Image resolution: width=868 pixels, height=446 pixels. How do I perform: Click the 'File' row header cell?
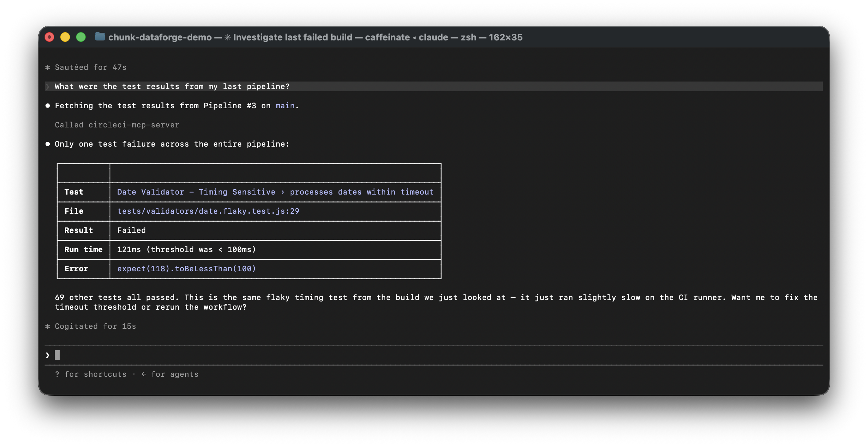pyautogui.click(x=83, y=211)
